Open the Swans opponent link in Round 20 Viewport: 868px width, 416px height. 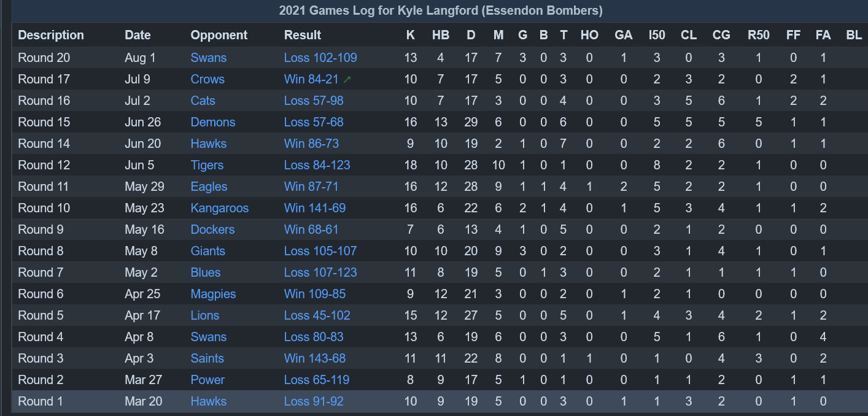[x=209, y=58]
